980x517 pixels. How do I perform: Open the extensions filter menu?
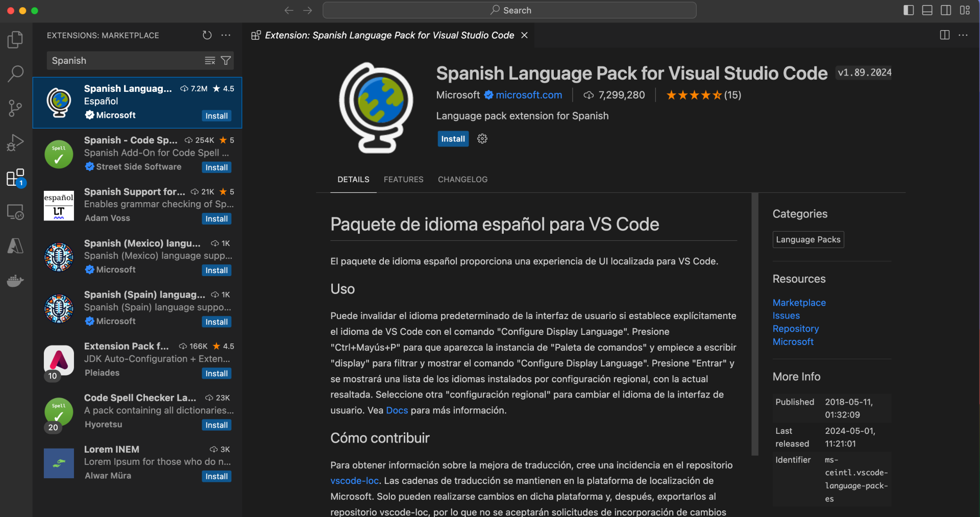[226, 61]
